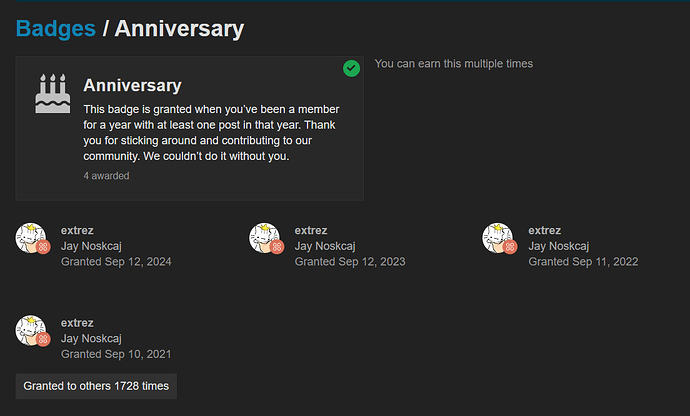Open the Anniversary badge title link

pos(132,86)
